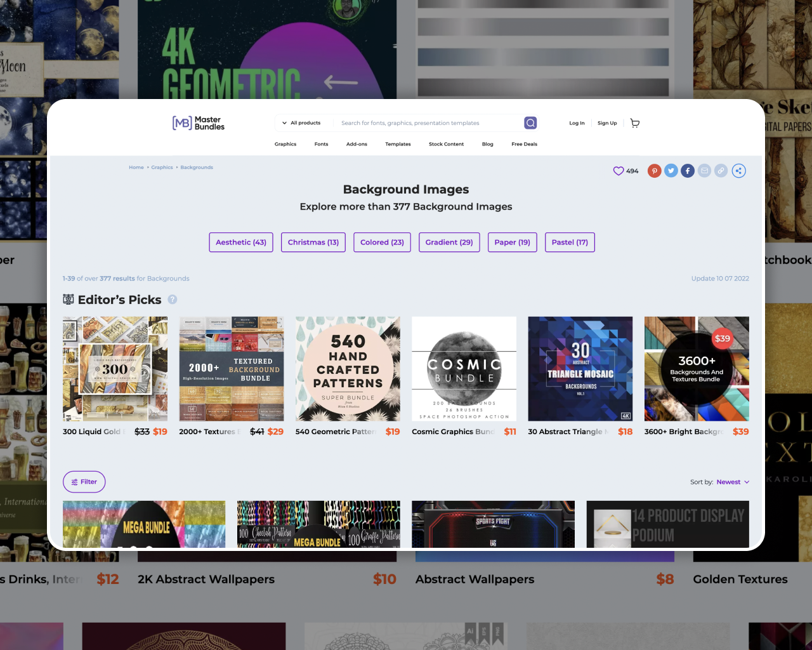Open the 30 Triangle Mosaic Backgrounds thumbnail
The width and height of the screenshot is (812, 650).
[580, 369]
